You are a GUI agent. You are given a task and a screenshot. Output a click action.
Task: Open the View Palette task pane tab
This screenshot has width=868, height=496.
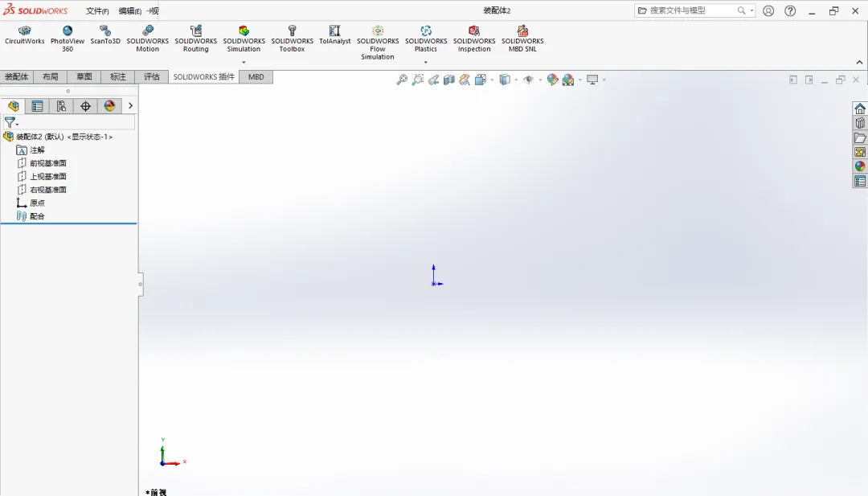(x=860, y=152)
